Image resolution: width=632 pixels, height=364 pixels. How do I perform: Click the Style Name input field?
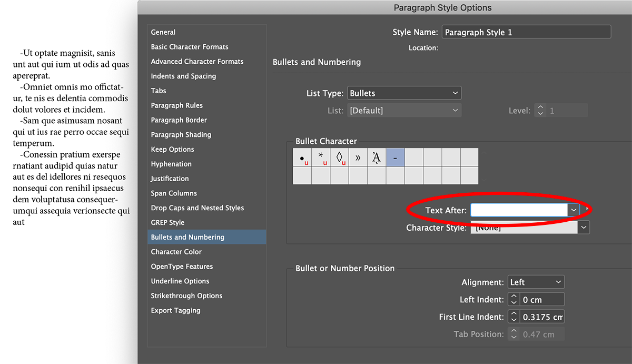click(x=526, y=32)
